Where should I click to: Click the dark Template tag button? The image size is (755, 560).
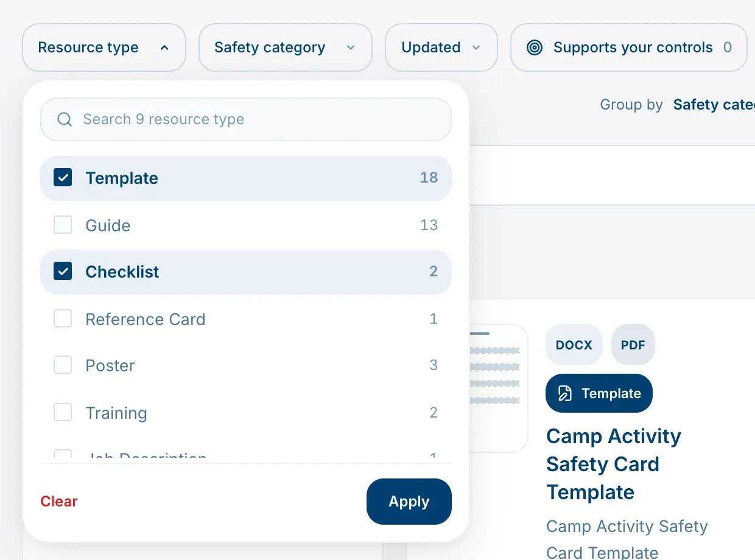click(599, 393)
